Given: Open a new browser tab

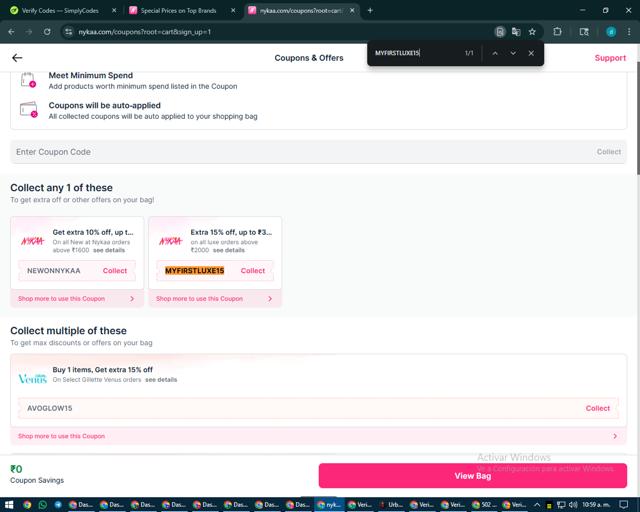Looking at the screenshot, I should pos(370,10).
